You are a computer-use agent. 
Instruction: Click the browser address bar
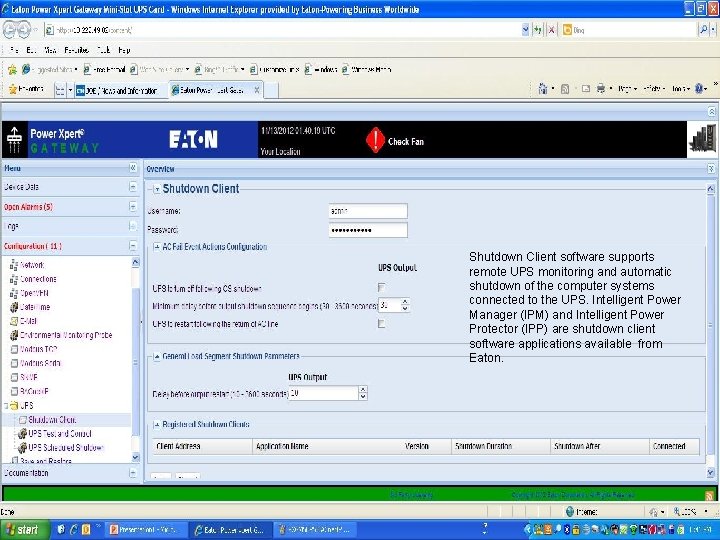coord(287,30)
